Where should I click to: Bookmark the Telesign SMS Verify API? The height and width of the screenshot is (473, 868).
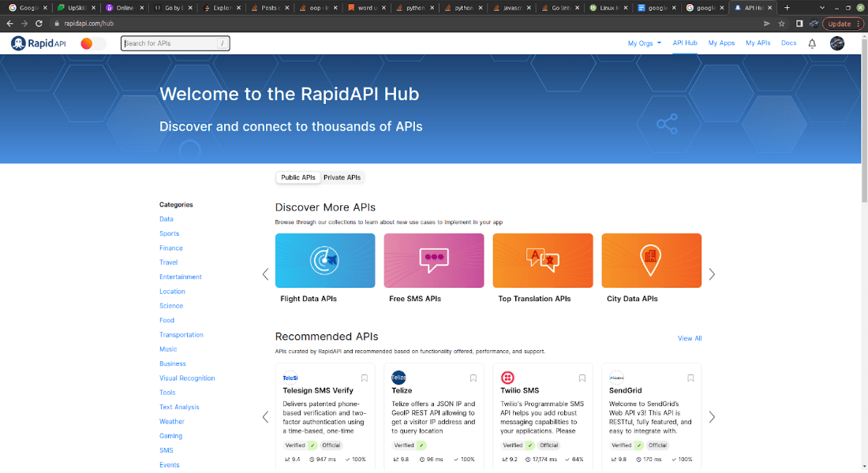pyautogui.click(x=365, y=378)
